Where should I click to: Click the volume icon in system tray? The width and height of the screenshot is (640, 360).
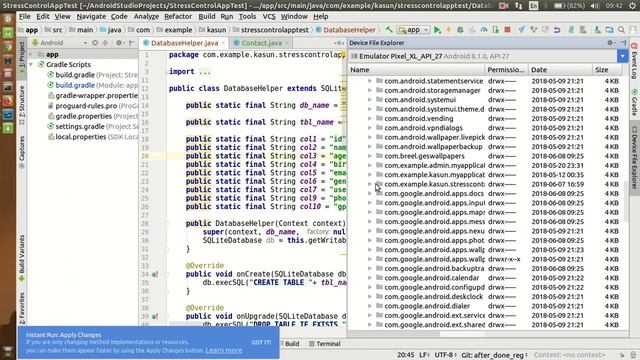click(595, 5)
